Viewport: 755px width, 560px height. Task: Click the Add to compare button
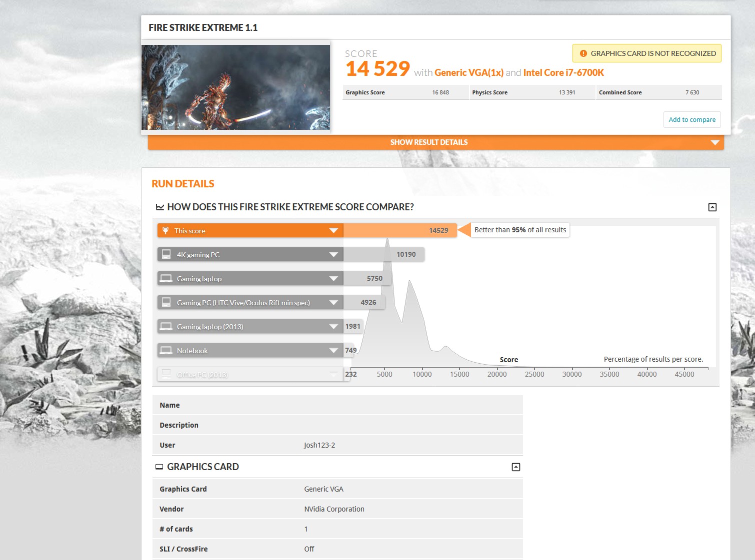click(x=692, y=119)
